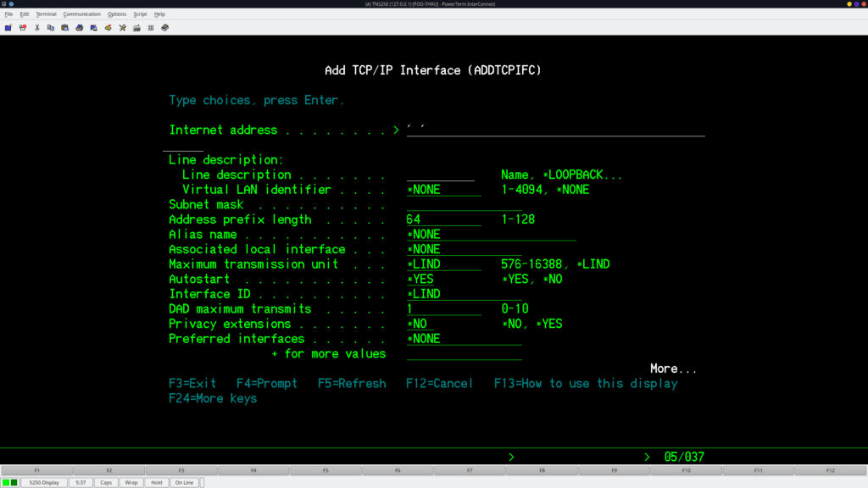Click the F5 soft key button

(x=325, y=470)
